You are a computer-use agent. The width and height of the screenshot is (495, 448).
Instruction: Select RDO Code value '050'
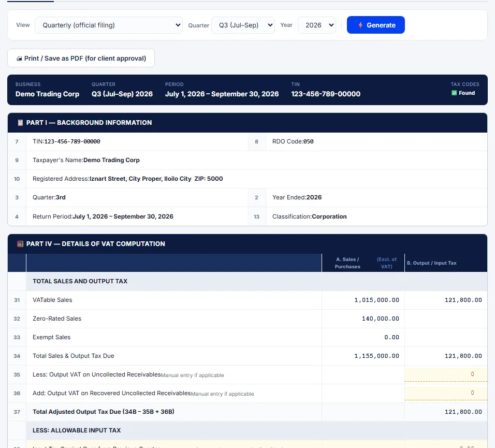(309, 141)
